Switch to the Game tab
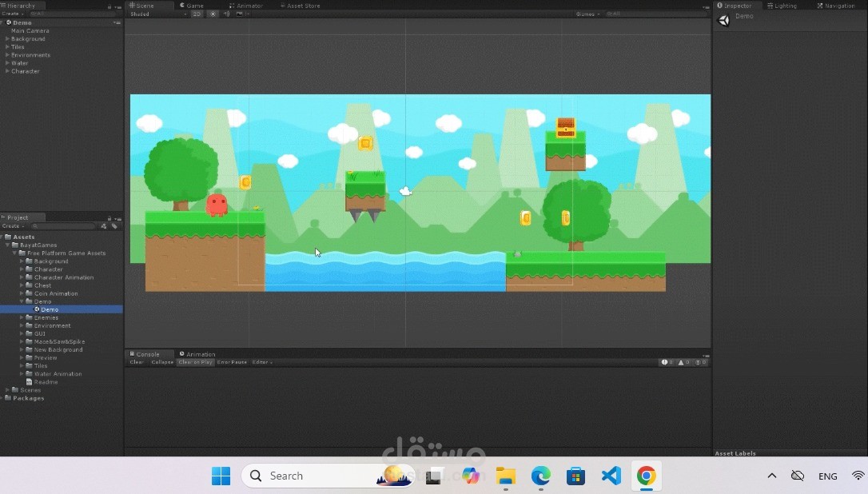Image resolution: width=868 pixels, height=494 pixels. pyautogui.click(x=192, y=6)
